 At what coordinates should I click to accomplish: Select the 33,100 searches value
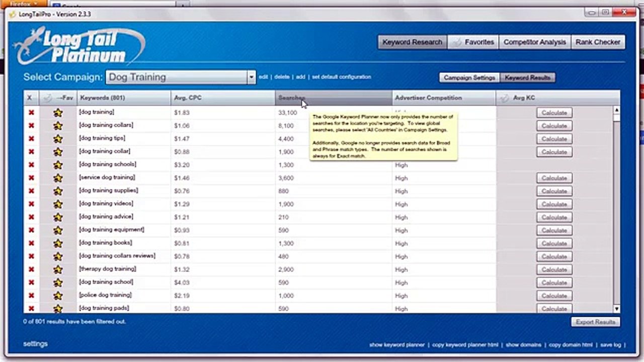(287, 113)
